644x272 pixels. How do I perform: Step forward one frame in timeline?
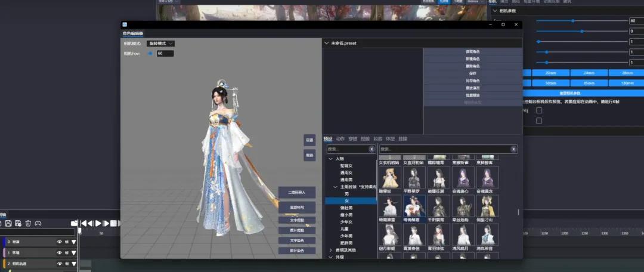(106, 223)
